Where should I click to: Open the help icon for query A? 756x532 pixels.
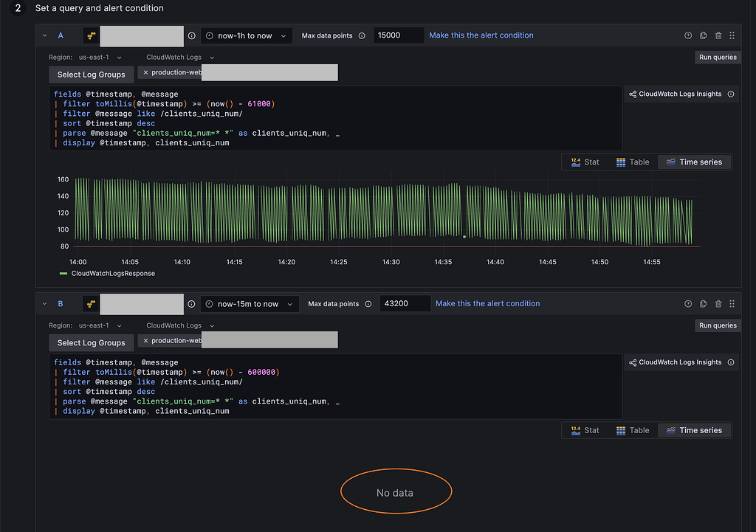[689, 35]
